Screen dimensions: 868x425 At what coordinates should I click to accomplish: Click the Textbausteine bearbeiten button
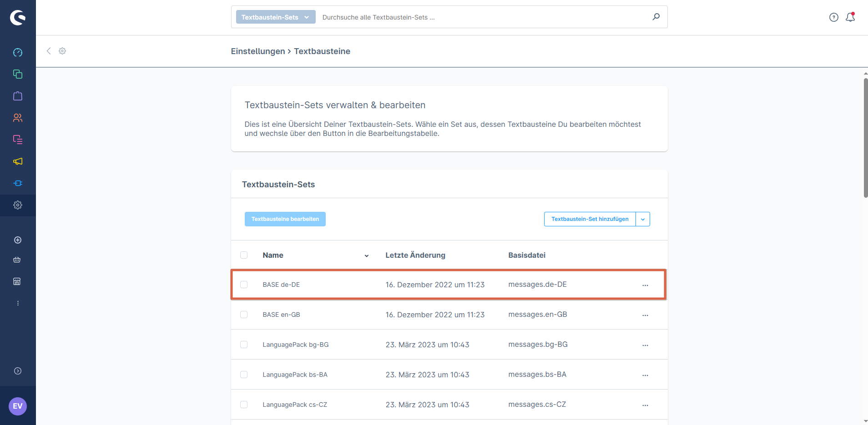tap(285, 219)
